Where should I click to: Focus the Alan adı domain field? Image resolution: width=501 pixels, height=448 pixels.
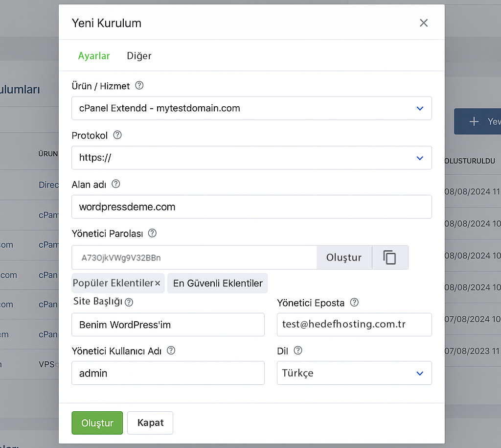pos(251,207)
